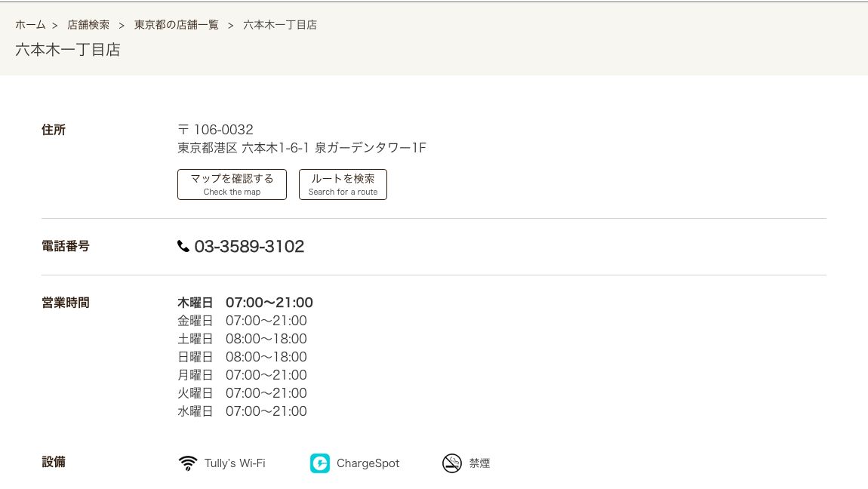Select 土曜日 hours row
The image size is (868, 489).
coord(242,339)
